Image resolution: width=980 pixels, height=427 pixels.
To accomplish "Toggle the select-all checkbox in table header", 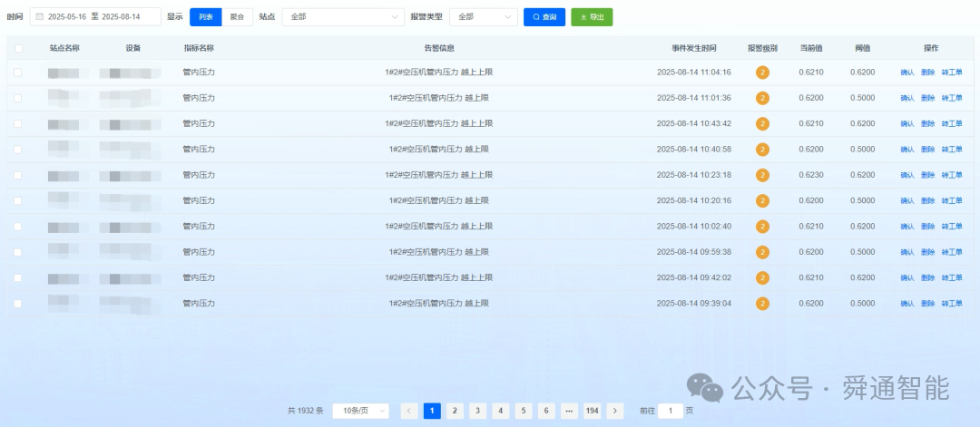I will pos(18,48).
